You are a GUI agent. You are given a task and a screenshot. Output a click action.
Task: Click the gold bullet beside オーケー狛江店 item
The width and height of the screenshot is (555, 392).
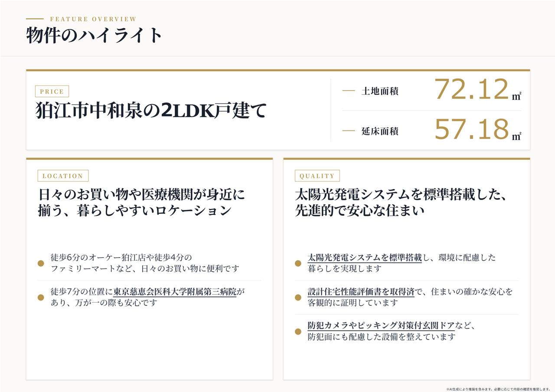pyautogui.click(x=41, y=263)
